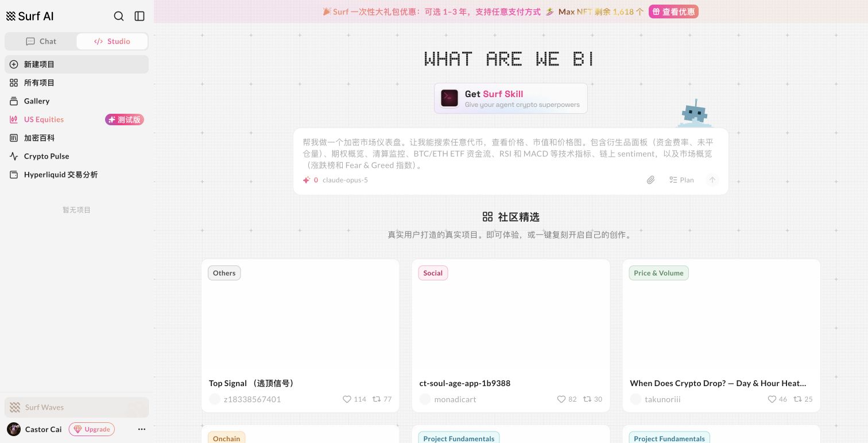
Task: Click the Social category tag
Action: pos(433,273)
